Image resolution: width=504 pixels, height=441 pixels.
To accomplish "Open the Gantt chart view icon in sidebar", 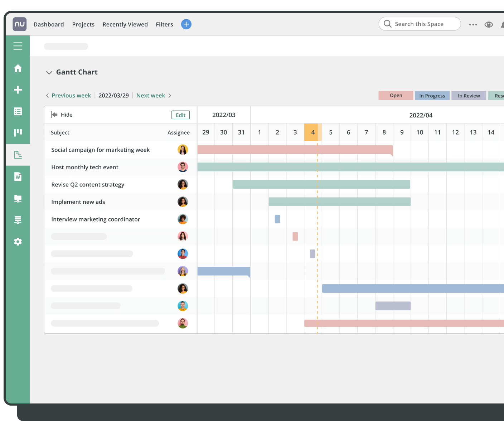I will [18, 155].
